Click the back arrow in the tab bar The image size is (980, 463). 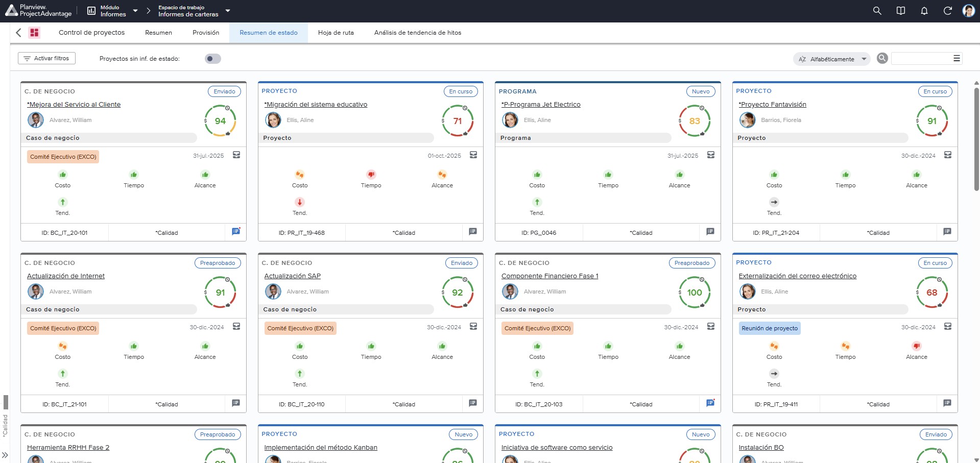pos(19,33)
